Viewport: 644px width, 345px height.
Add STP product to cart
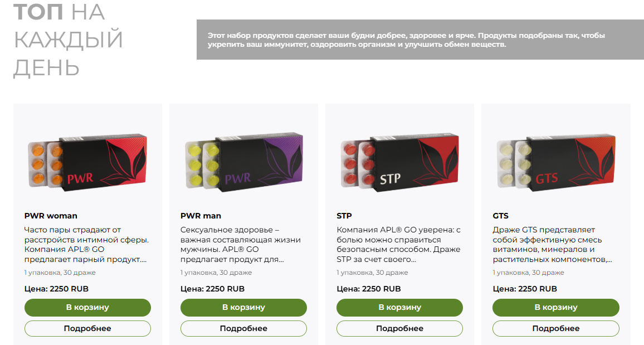(x=399, y=307)
